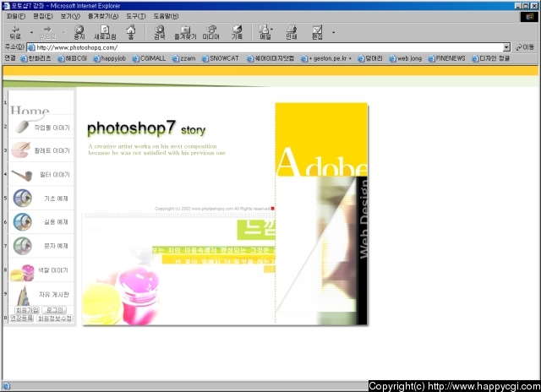This screenshot has width=541, height=392.
Task: Click the 회원가입 (sign up) button
Action: [27, 310]
